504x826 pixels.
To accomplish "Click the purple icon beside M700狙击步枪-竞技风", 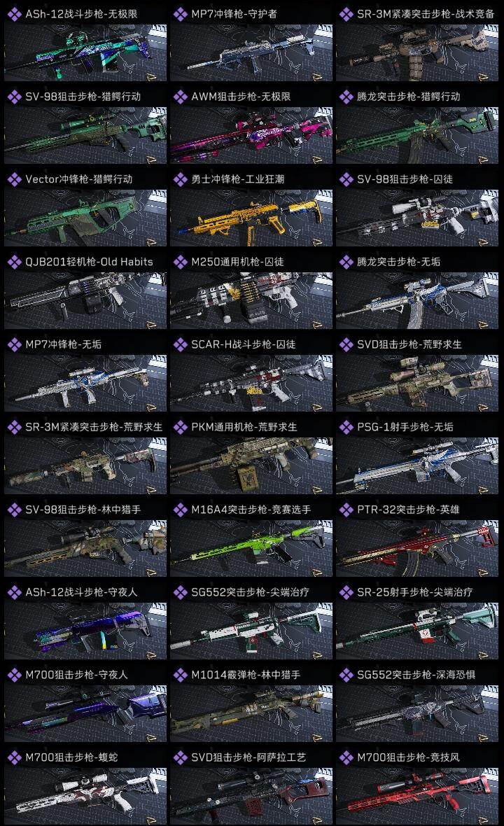I will (346, 757).
